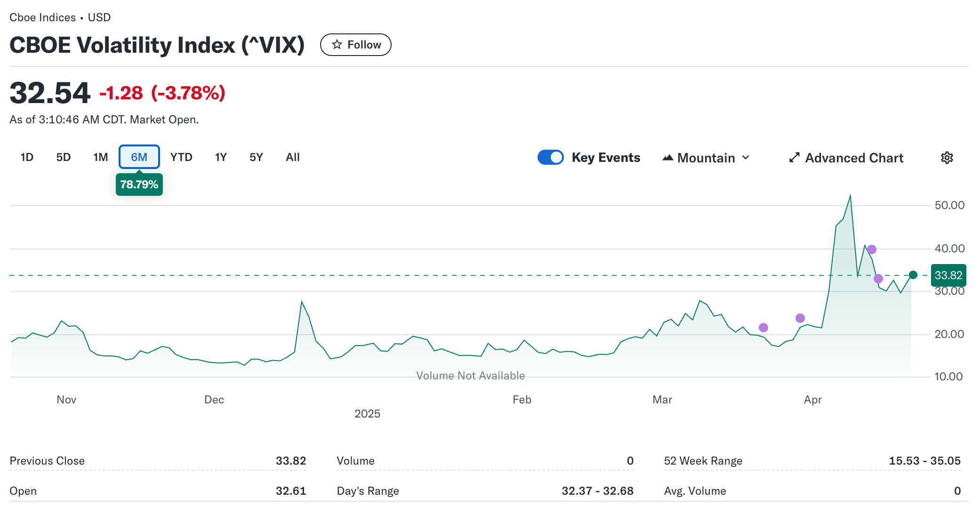Toggle the Key Events switch off
980x514 pixels.
pos(550,157)
